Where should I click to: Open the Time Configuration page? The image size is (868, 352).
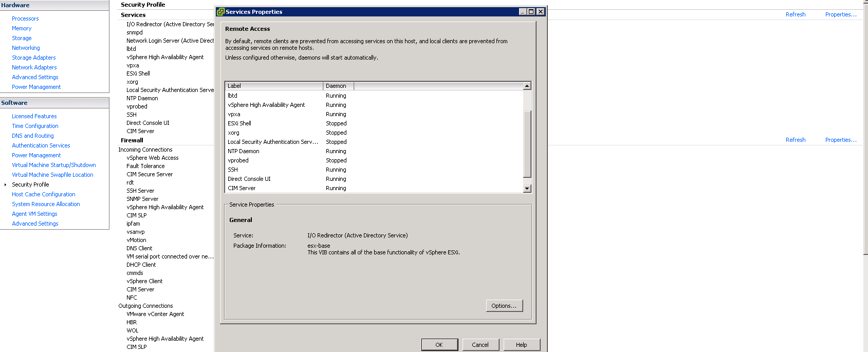[x=35, y=126]
